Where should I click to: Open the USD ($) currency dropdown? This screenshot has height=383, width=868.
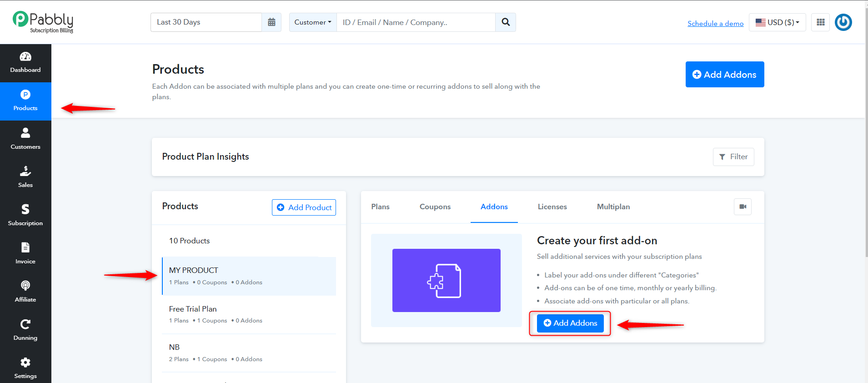778,22
